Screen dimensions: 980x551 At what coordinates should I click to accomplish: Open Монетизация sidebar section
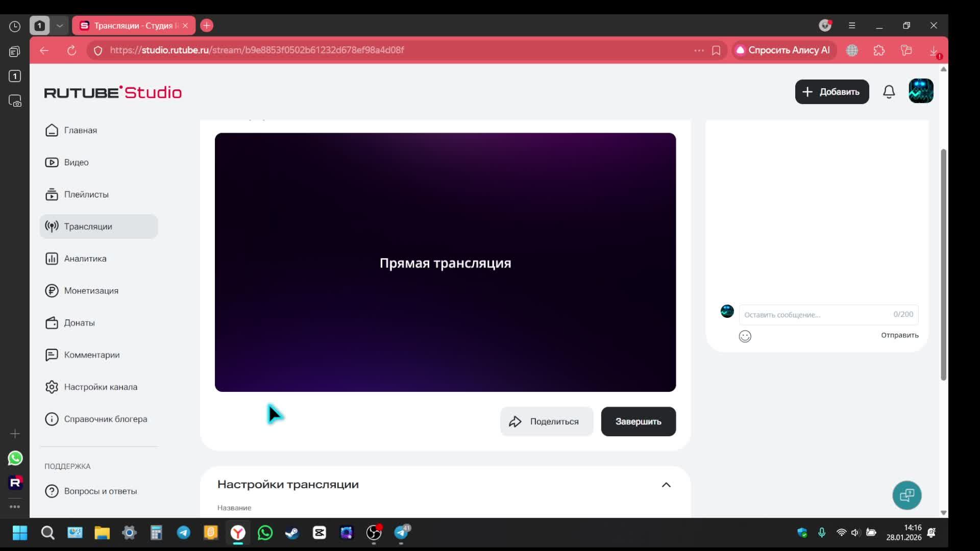(x=91, y=291)
